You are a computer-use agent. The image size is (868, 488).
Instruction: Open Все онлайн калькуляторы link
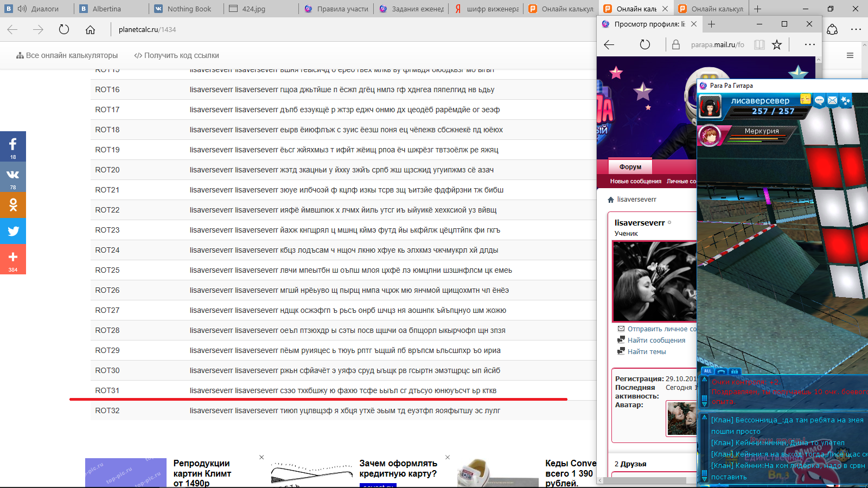click(x=67, y=55)
